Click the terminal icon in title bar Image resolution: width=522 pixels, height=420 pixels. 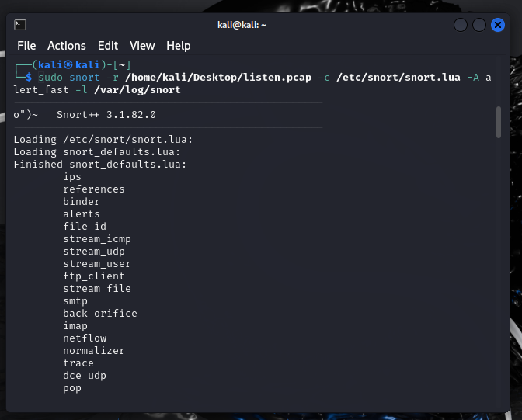[20, 25]
